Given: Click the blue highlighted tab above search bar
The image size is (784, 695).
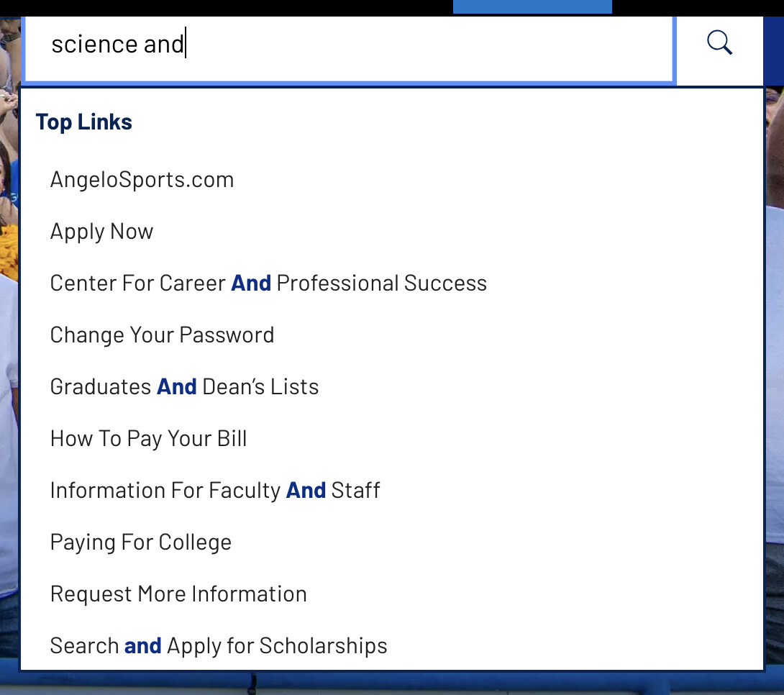Looking at the screenshot, I should click(x=532, y=6).
